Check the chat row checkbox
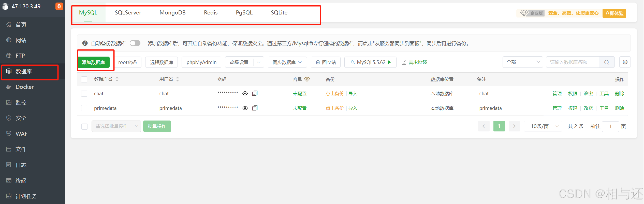 point(84,94)
